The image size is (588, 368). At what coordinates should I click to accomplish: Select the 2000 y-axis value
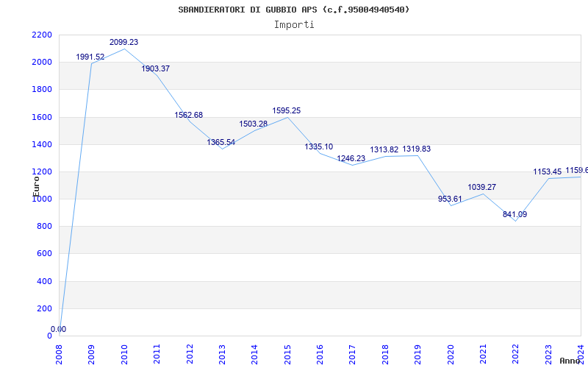(42, 62)
